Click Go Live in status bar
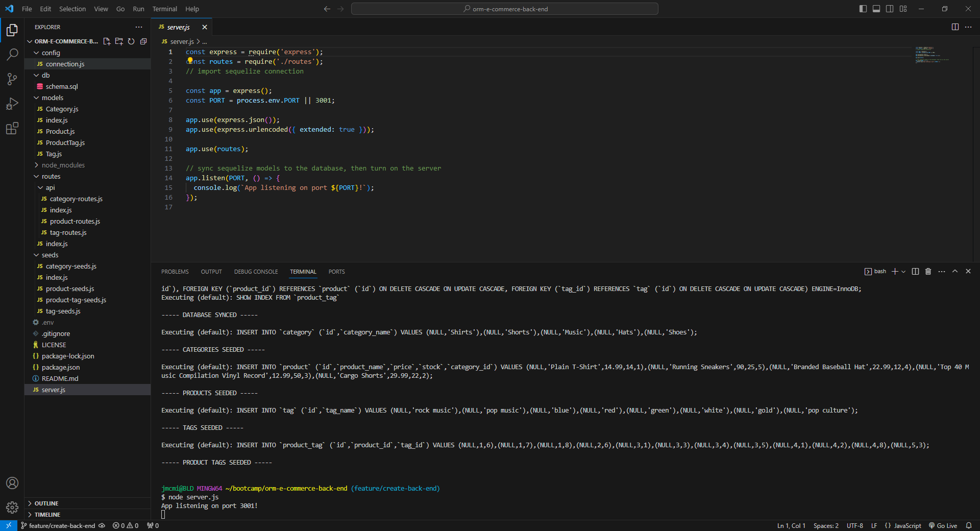The width and height of the screenshot is (980, 531). 943,526
